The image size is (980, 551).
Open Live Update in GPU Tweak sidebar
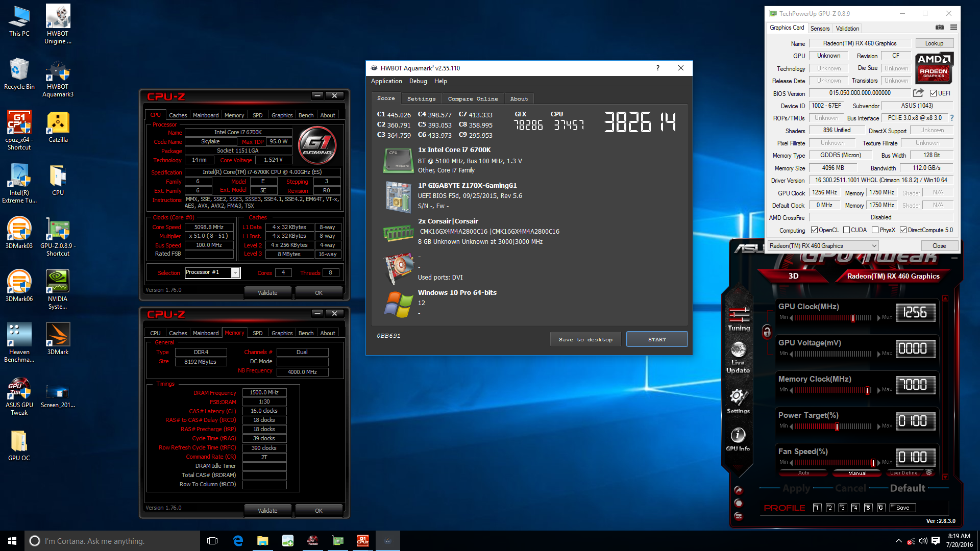pos(738,358)
